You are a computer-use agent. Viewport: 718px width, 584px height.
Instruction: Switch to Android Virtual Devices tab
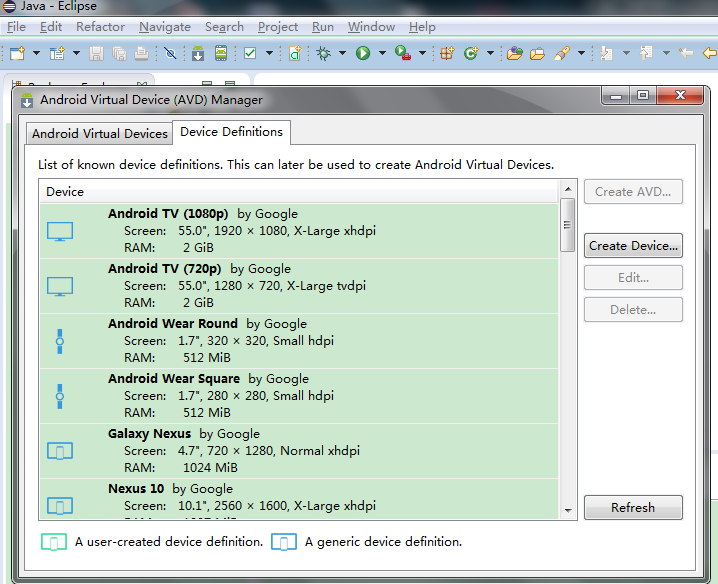coord(100,134)
